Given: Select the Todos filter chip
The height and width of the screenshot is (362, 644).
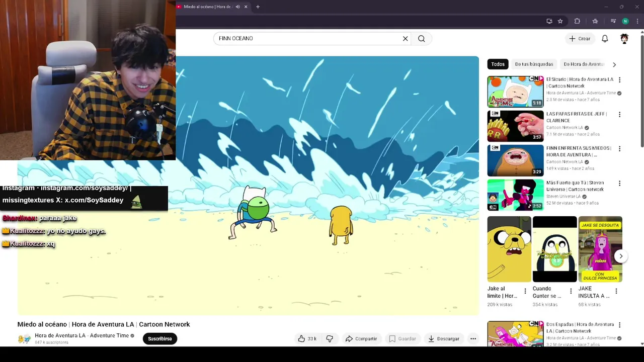Looking at the screenshot, I should 498,64.
